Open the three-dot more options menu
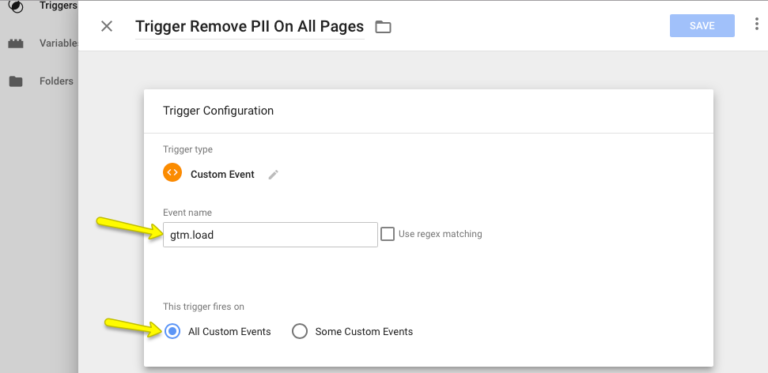The height and width of the screenshot is (373, 768). click(756, 24)
